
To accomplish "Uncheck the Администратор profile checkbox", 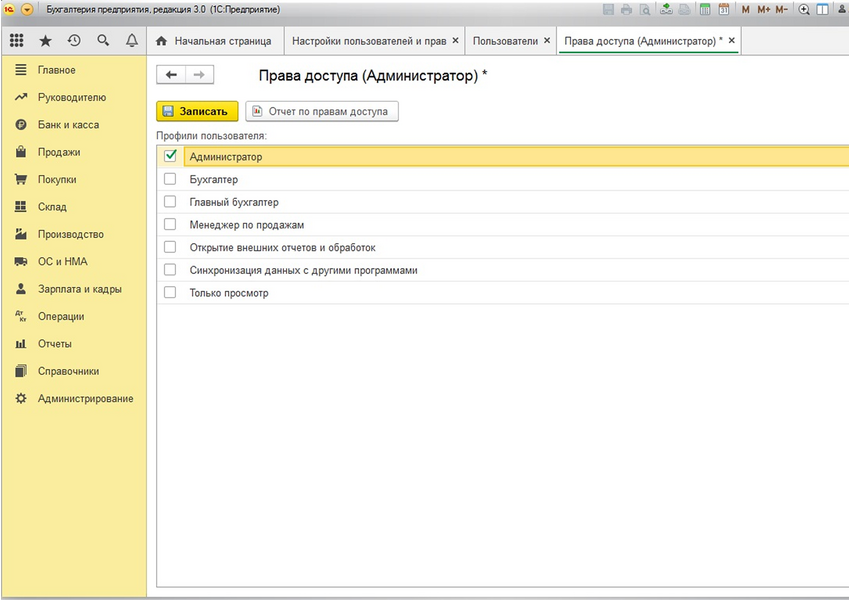I will coord(170,156).
